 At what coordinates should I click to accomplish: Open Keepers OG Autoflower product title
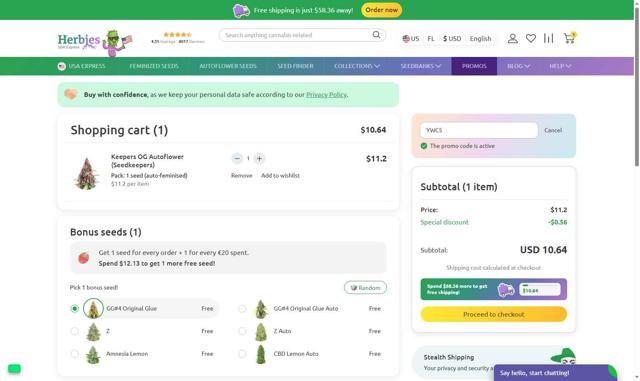[x=147, y=161]
